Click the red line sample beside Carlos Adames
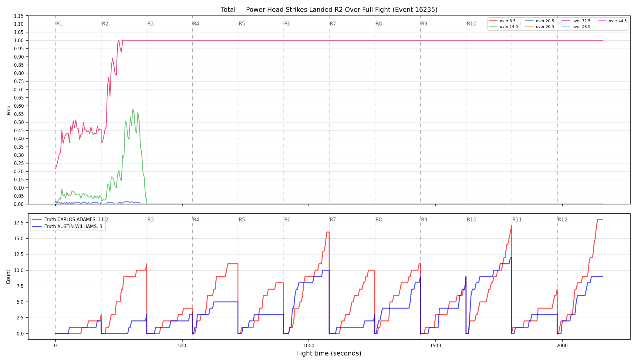This screenshot has height=364, width=637. [x=37, y=220]
